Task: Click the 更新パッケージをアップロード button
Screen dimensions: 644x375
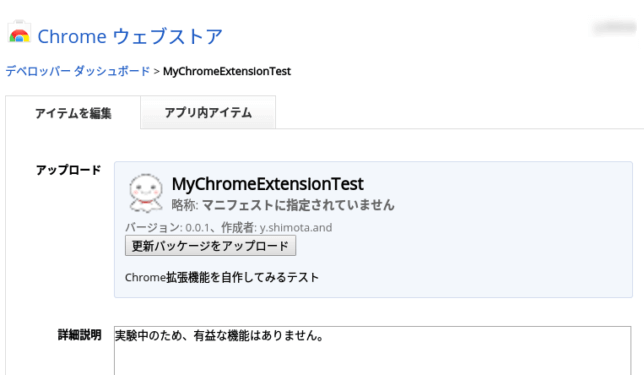Action: point(210,246)
